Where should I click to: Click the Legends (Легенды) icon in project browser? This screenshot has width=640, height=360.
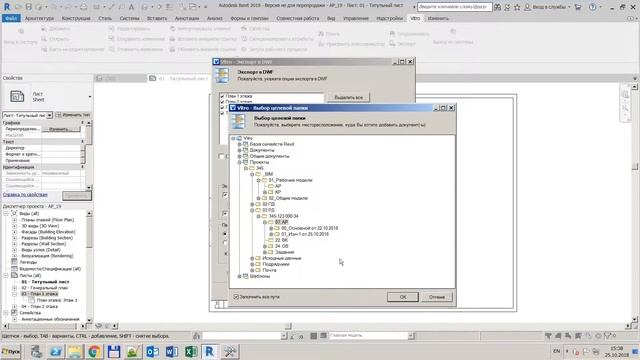(x=14, y=262)
